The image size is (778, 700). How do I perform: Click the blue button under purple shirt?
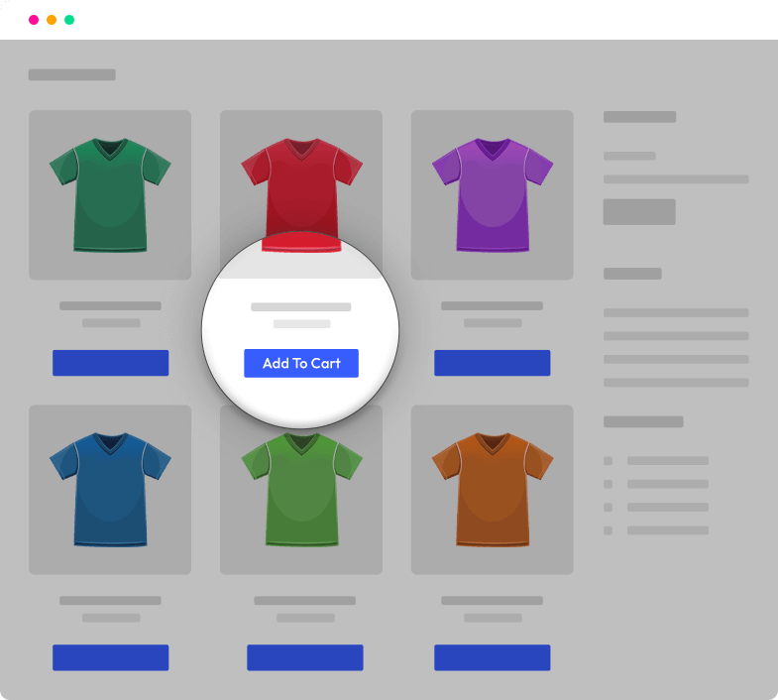[x=493, y=363]
